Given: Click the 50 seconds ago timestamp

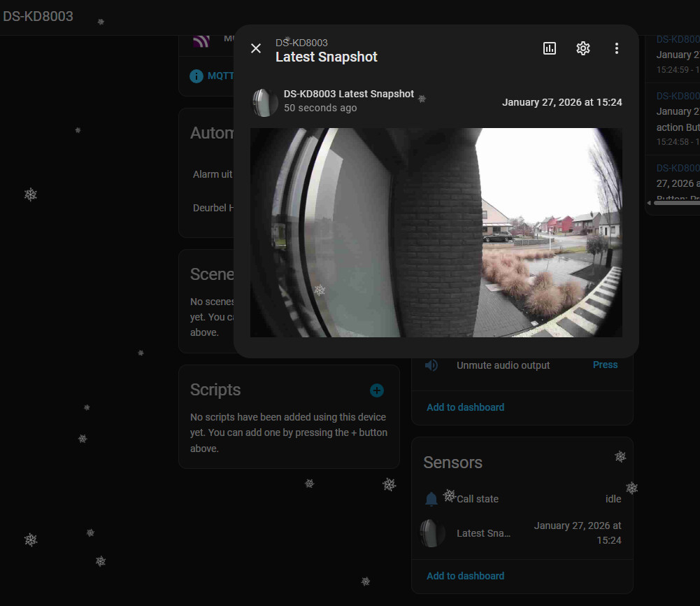Looking at the screenshot, I should click(x=320, y=108).
